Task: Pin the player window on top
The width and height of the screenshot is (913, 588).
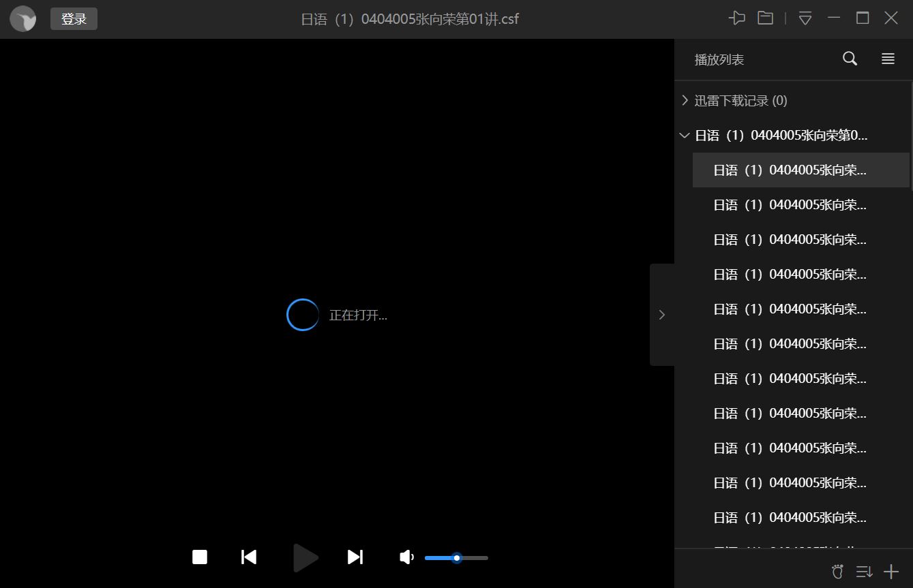Action: point(736,18)
